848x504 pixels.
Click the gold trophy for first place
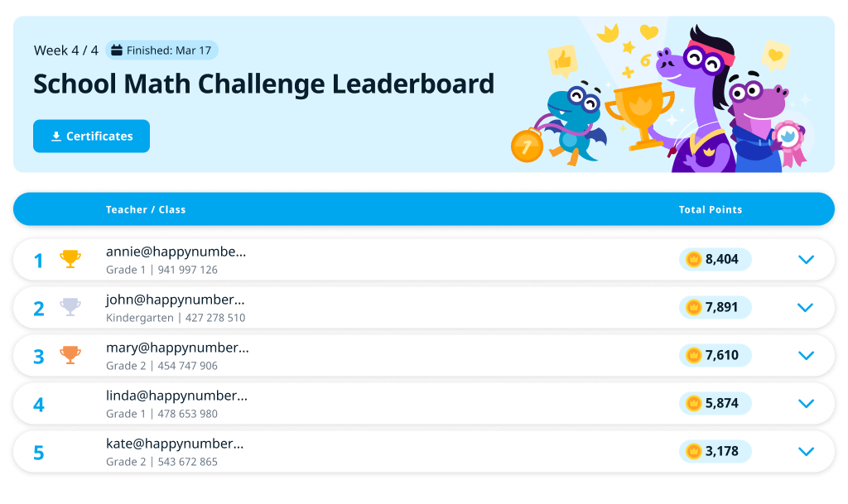pyautogui.click(x=70, y=259)
